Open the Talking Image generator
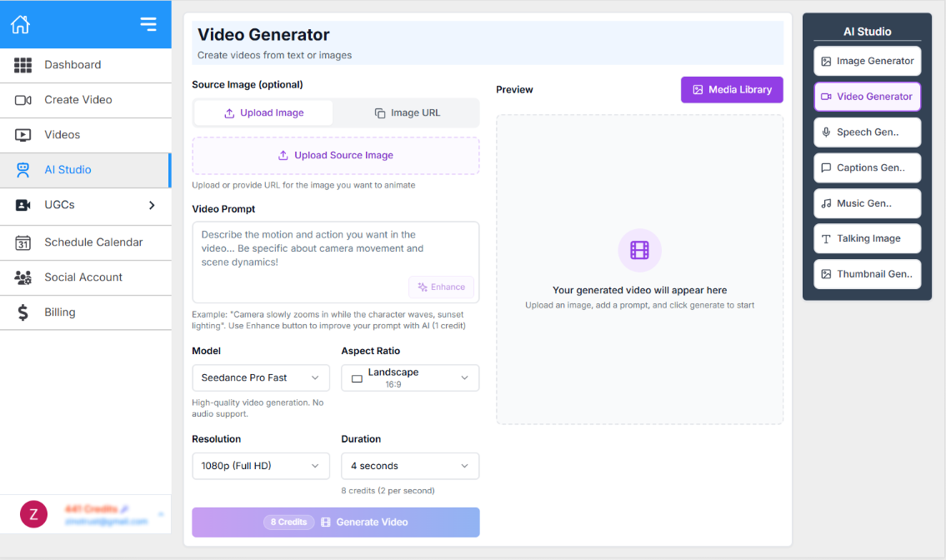 [867, 238]
